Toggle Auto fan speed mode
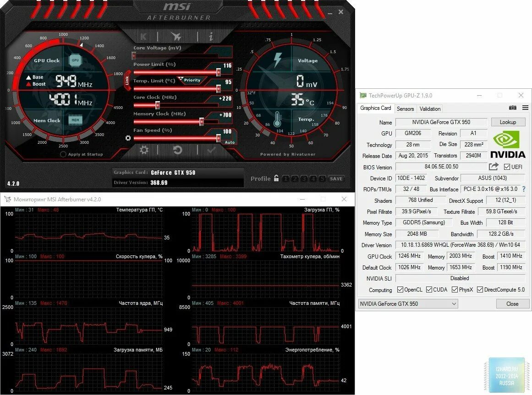 (230, 142)
